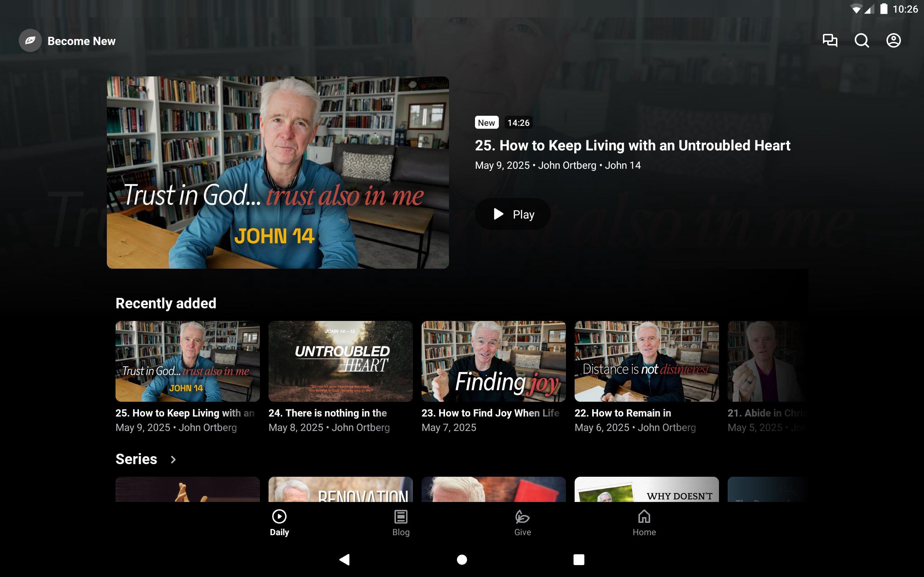
Task: Tap the Become New logo icon
Action: tap(30, 40)
